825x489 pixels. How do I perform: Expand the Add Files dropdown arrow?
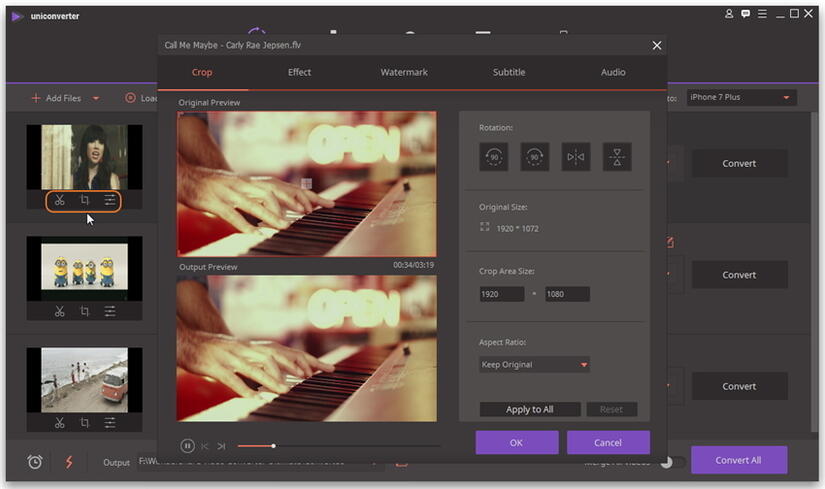[96, 98]
